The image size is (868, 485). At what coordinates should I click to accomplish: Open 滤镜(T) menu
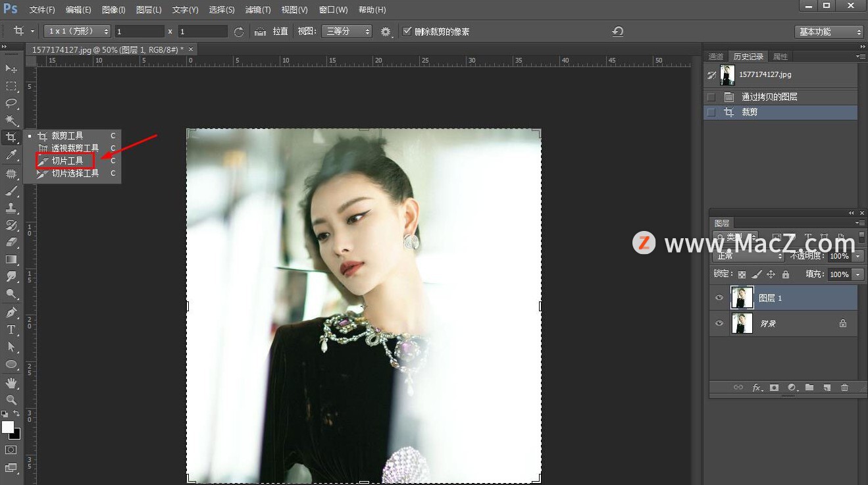pyautogui.click(x=258, y=10)
